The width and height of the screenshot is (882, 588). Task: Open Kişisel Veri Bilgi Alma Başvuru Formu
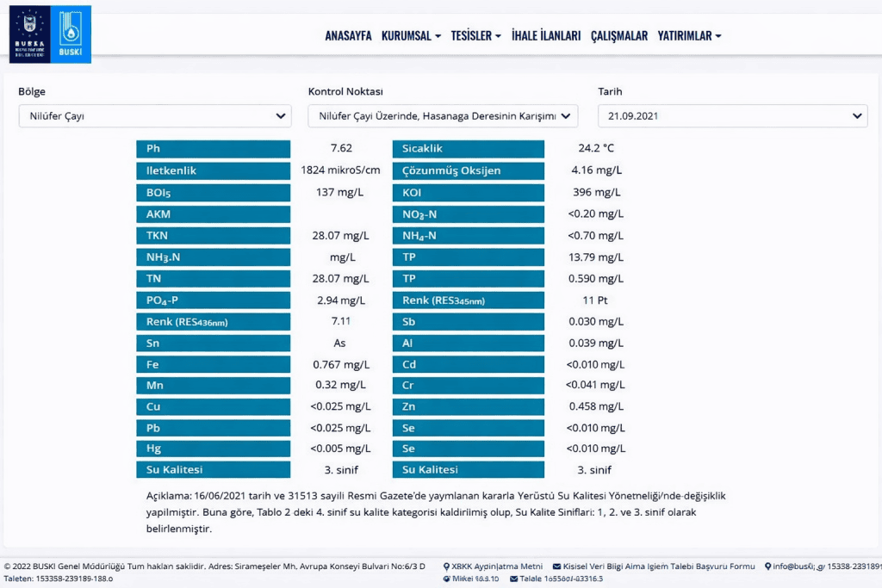(660, 566)
